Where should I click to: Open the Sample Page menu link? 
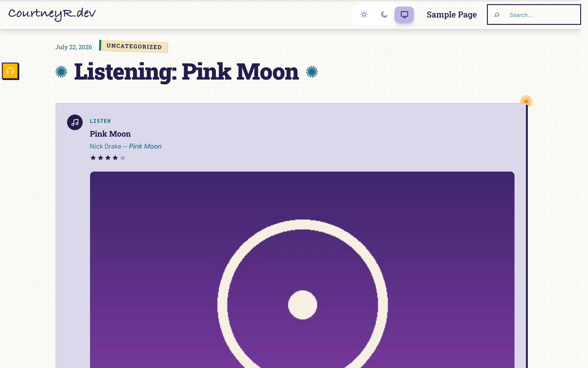click(451, 14)
